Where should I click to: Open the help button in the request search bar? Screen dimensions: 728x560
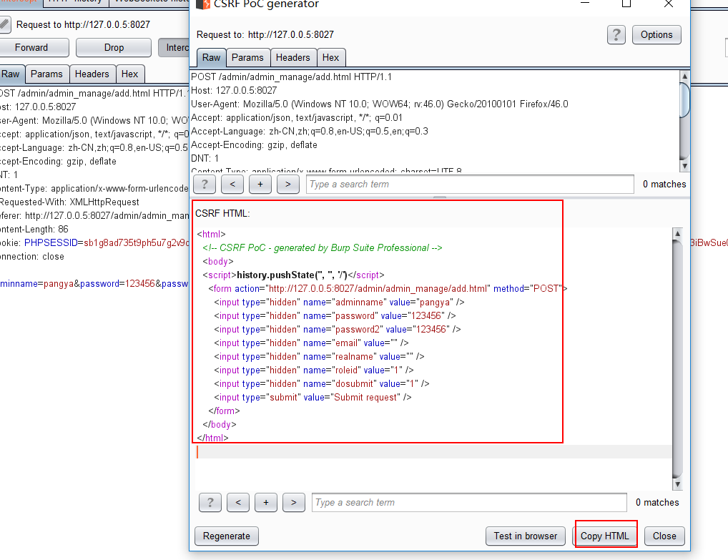pos(205,185)
